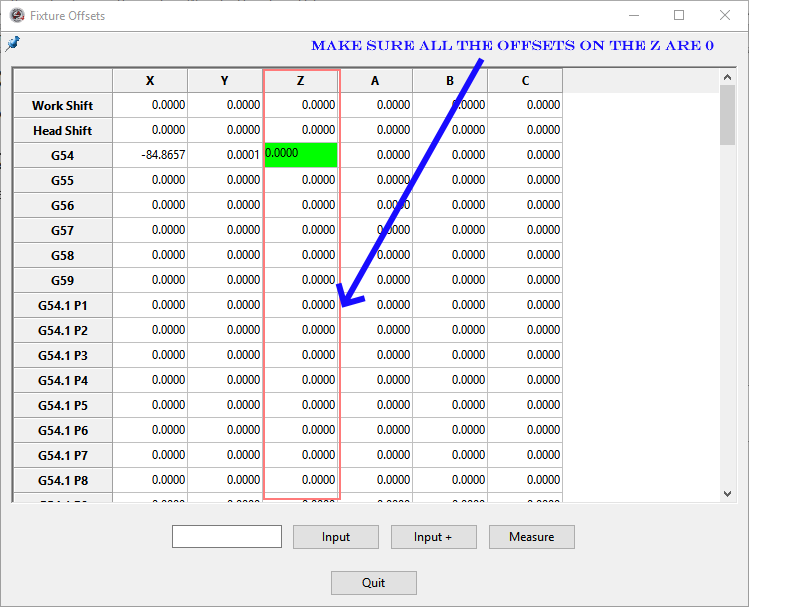
Task: Select the Work Shift row header
Action: (62, 105)
